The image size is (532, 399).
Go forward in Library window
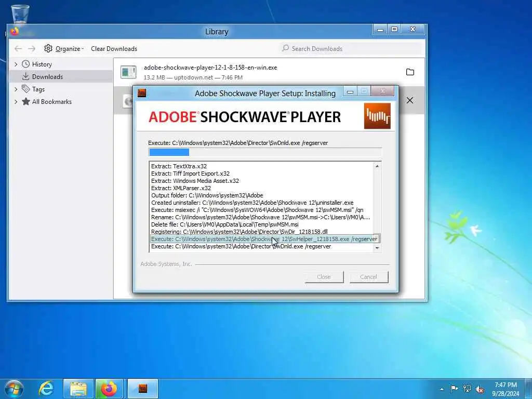(x=32, y=49)
